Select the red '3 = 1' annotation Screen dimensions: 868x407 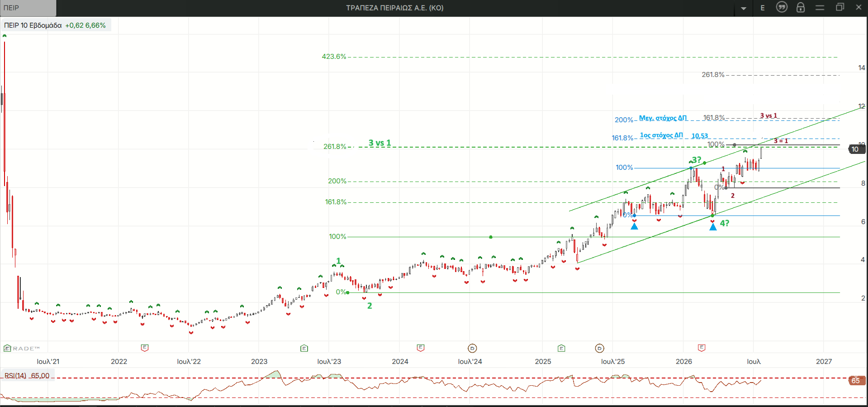point(781,141)
